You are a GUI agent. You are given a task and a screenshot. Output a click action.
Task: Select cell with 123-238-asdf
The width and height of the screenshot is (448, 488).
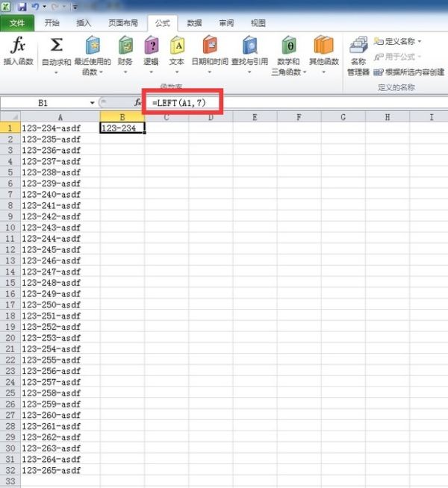[x=60, y=172]
